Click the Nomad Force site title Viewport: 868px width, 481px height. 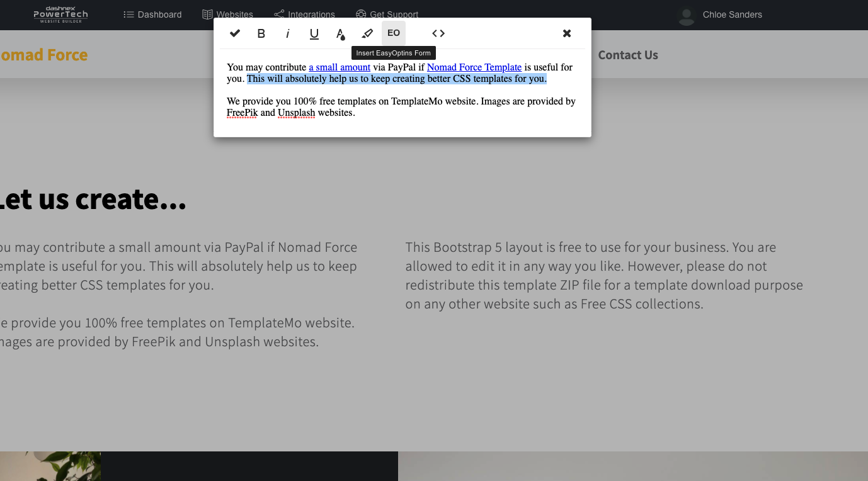(x=43, y=55)
